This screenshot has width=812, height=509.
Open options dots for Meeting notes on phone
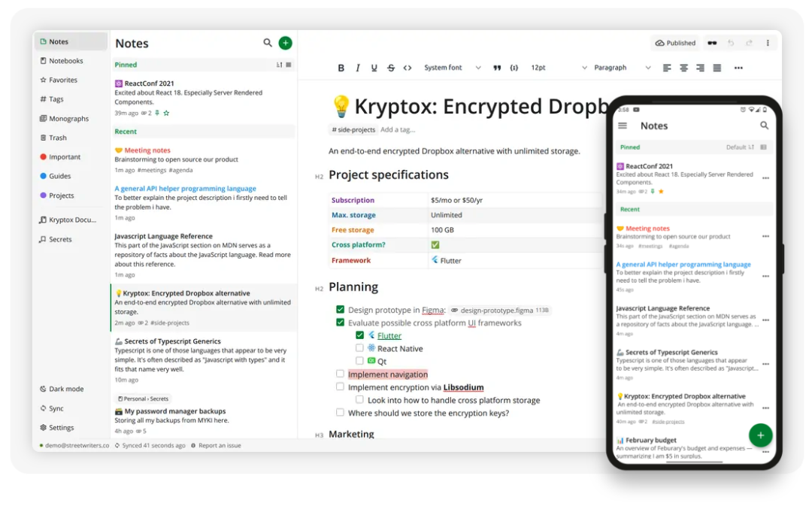tap(765, 237)
